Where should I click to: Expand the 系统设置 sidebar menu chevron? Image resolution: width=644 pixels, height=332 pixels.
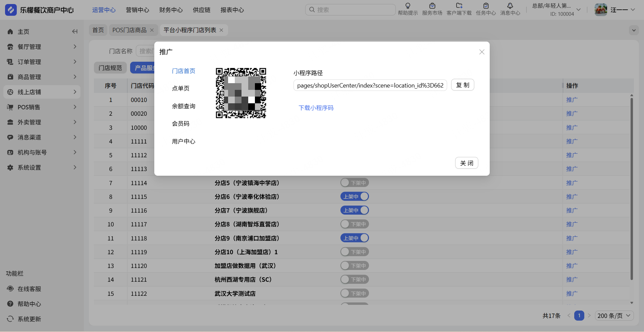(75, 167)
